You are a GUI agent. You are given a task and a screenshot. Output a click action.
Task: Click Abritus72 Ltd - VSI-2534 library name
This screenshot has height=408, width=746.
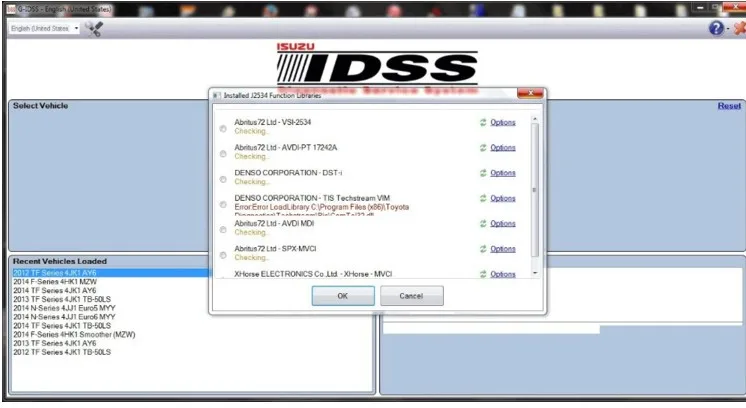click(x=273, y=122)
